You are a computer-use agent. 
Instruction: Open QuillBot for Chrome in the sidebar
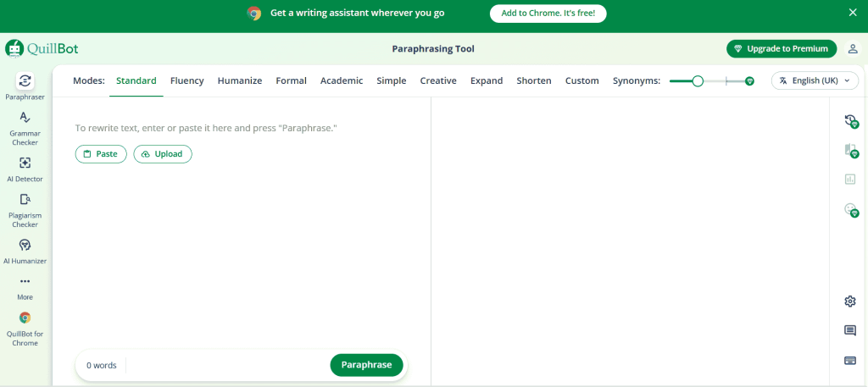tap(25, 329)
